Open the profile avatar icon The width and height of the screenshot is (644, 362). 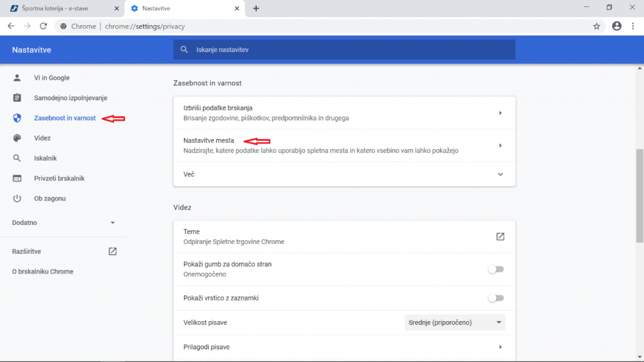tap(616, 26)
